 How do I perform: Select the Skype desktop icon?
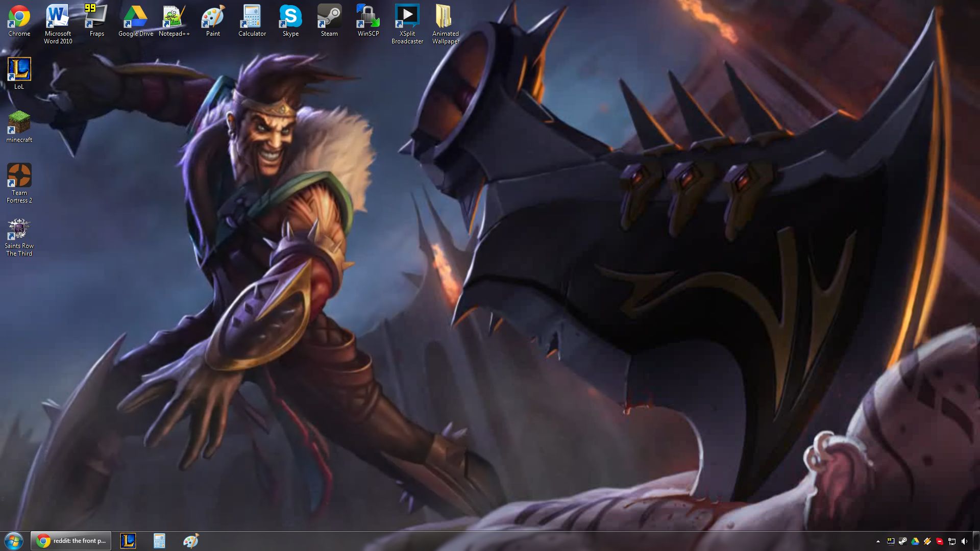point(290,21)
